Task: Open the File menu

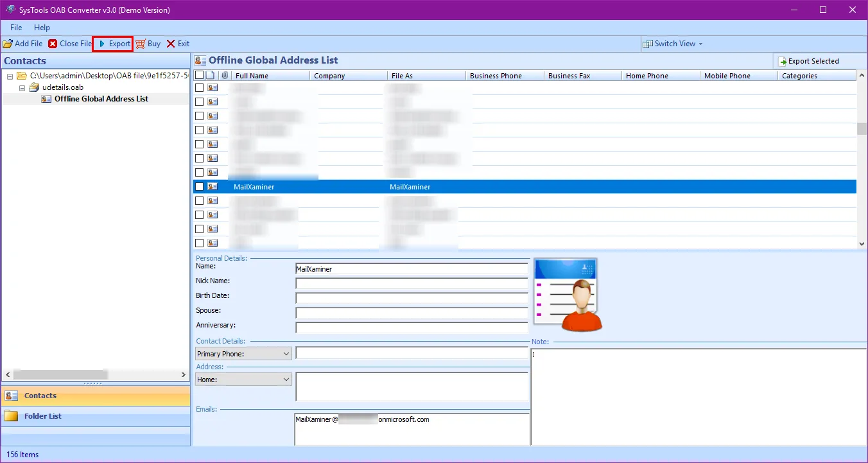Action: [x=16, y=28]
